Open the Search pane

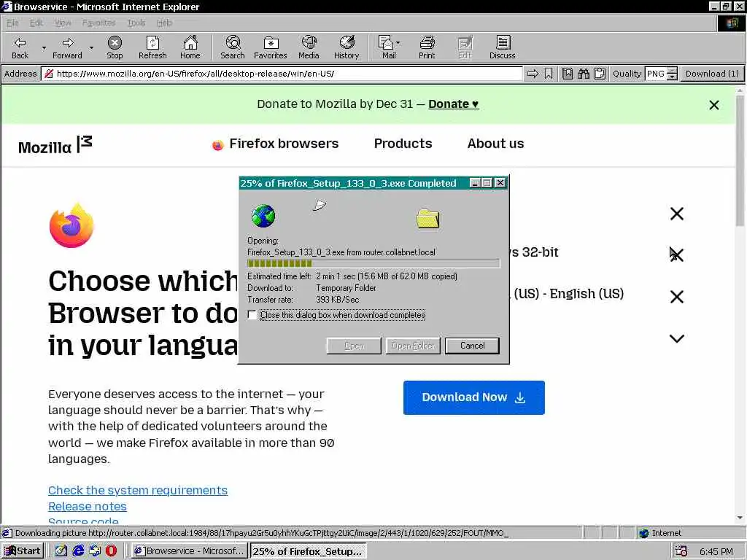233,47
